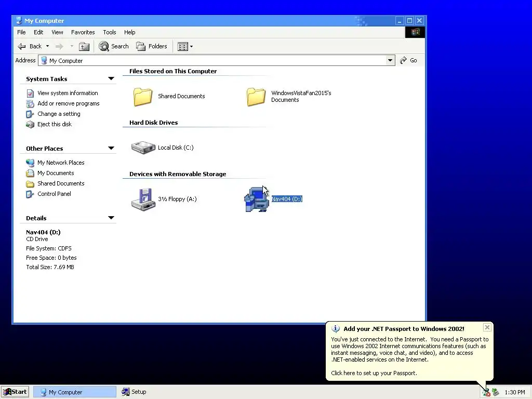Viewport: 532px width, 399px height.
Task: Click the View system information icon
Action: pos(30,94)
